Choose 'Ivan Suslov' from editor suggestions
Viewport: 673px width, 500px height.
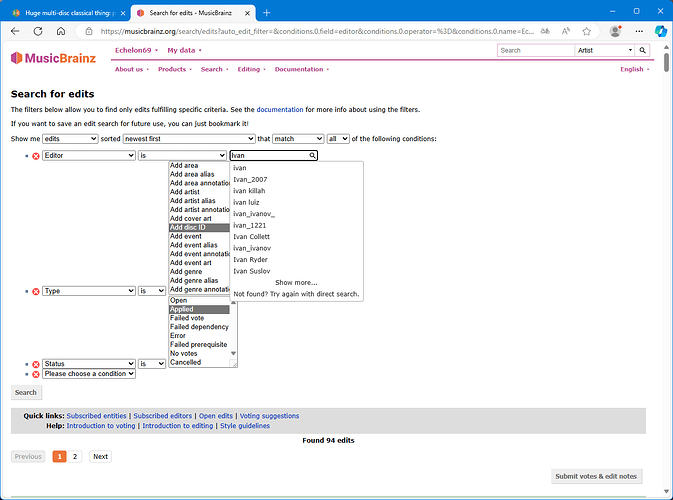click(x=297, y=271)
